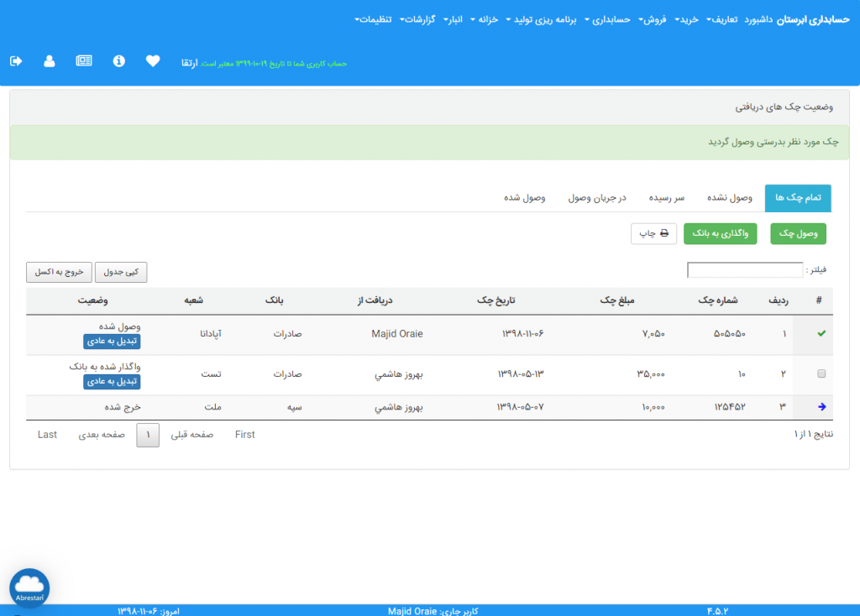This screenshot has width=860, height=616.
Task: Click آپادانا branch cell
Action: pyautogui.click(x=211, y=334)
